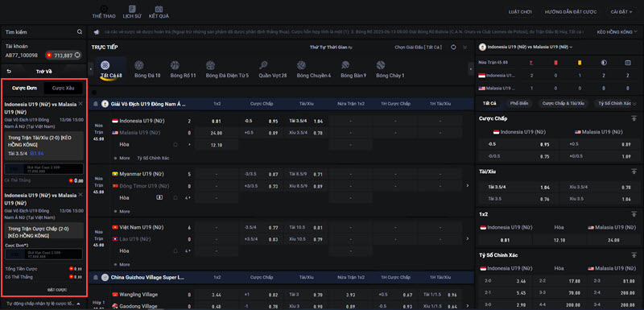Click the scoreboard table icon in match stats
The image size is (644, 310).
(x=628, y=63)
